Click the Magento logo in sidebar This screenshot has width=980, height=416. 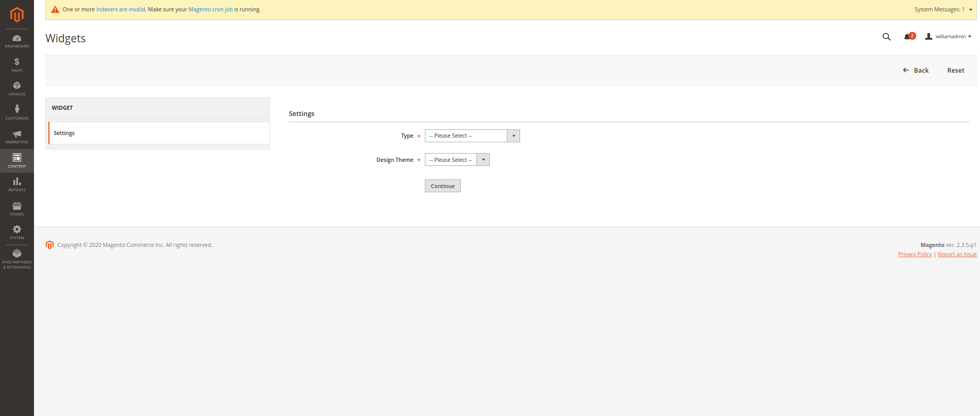pyautogui.click(x=17, y=14)
